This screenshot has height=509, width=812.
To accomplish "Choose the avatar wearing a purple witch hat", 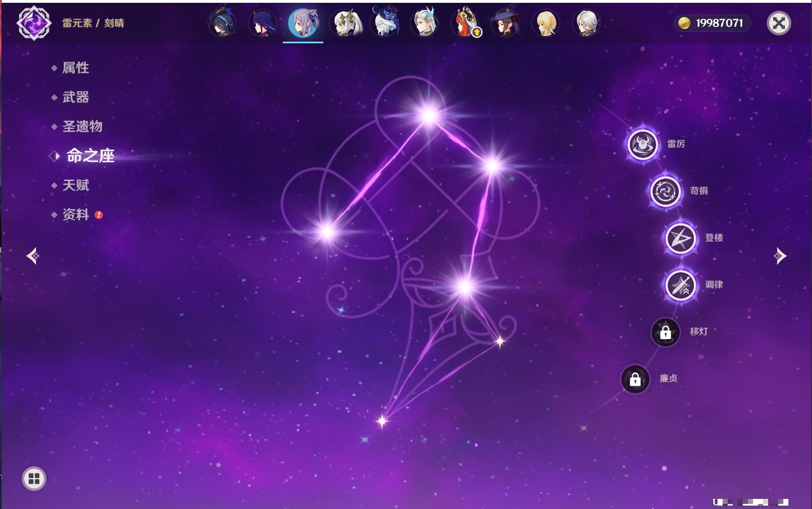I will coord(506,23).
